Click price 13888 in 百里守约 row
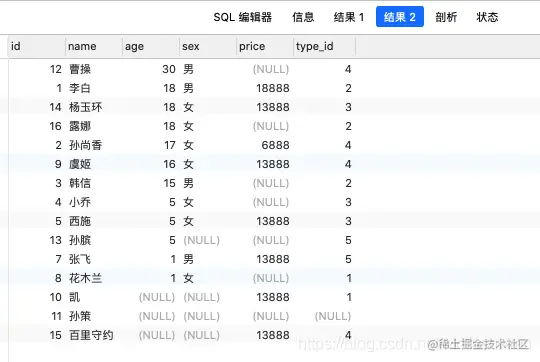This screenshot has height=362, width=540. click(273, 335)
